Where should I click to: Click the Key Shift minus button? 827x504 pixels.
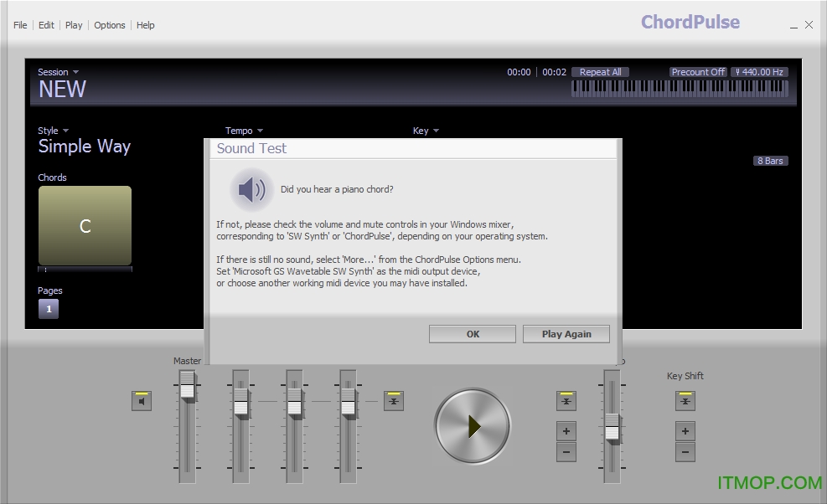click(685, 452)
